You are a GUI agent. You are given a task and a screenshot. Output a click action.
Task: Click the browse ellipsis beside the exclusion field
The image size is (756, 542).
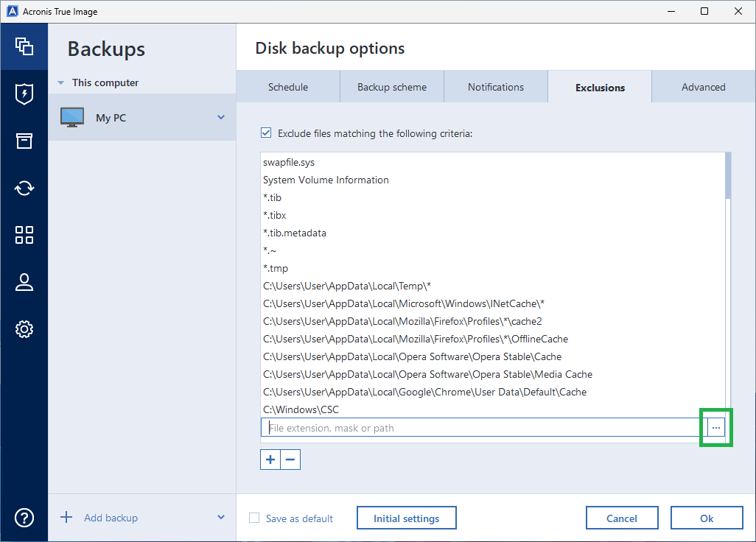[715, 427]
